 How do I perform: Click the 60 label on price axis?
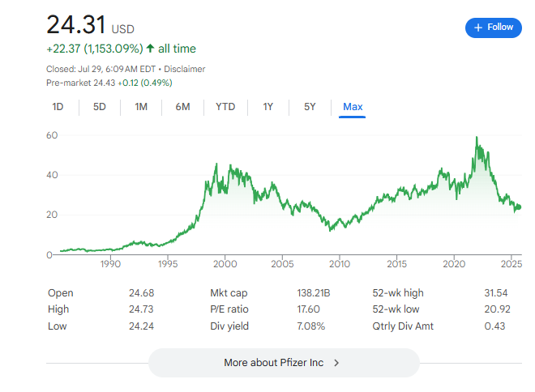tap(52, 135)
